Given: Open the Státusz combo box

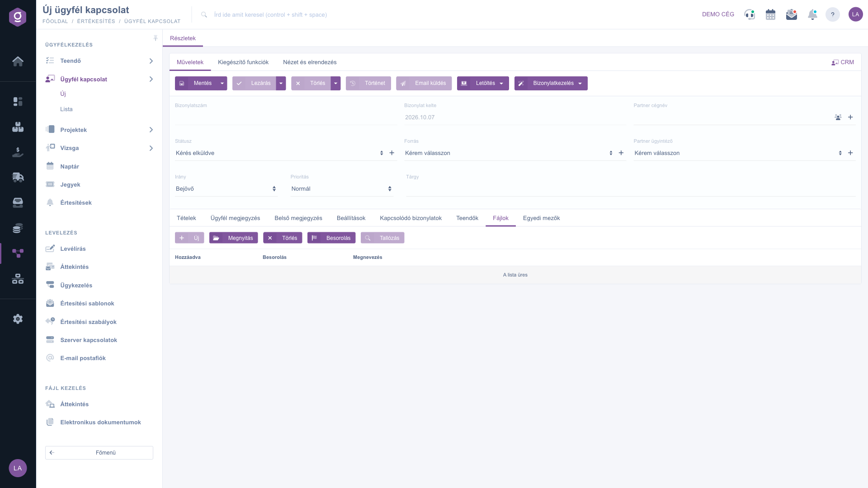Looking at the screenshot, I should [280, 153].
